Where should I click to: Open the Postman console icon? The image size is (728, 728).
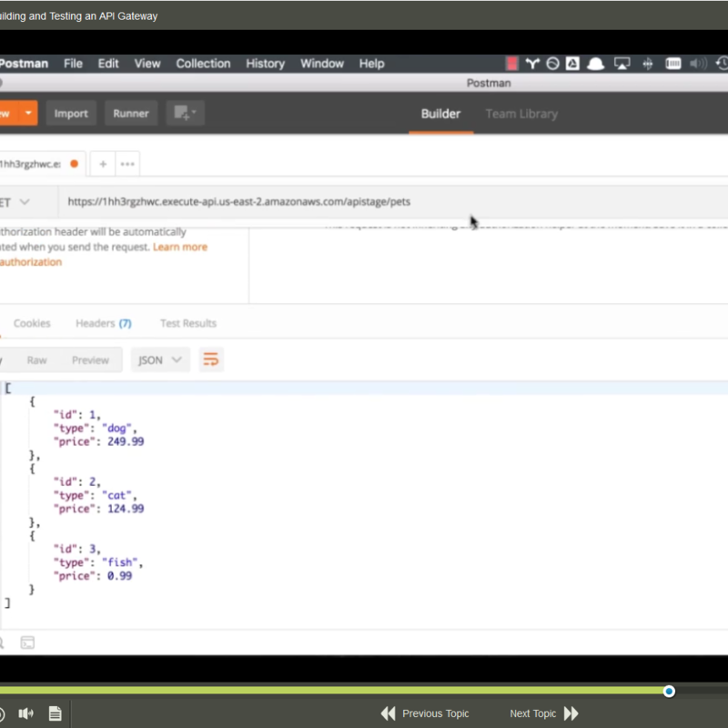click(27, 642)
